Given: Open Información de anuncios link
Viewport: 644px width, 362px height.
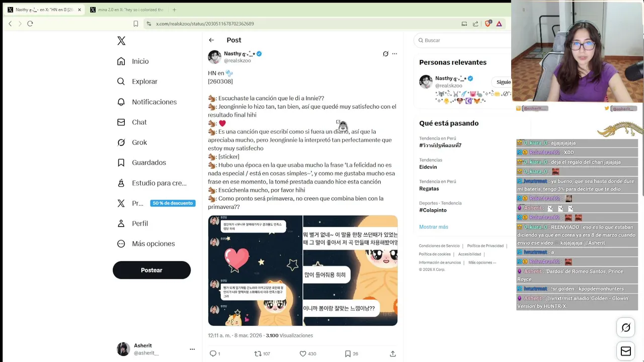Looking at the screenshot, I should click(x=440, y=262).
